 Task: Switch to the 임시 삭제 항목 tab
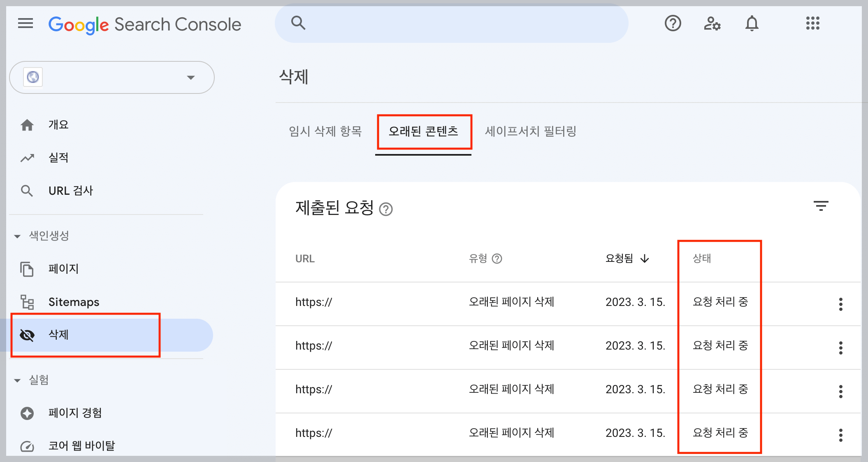coord(325,132)
